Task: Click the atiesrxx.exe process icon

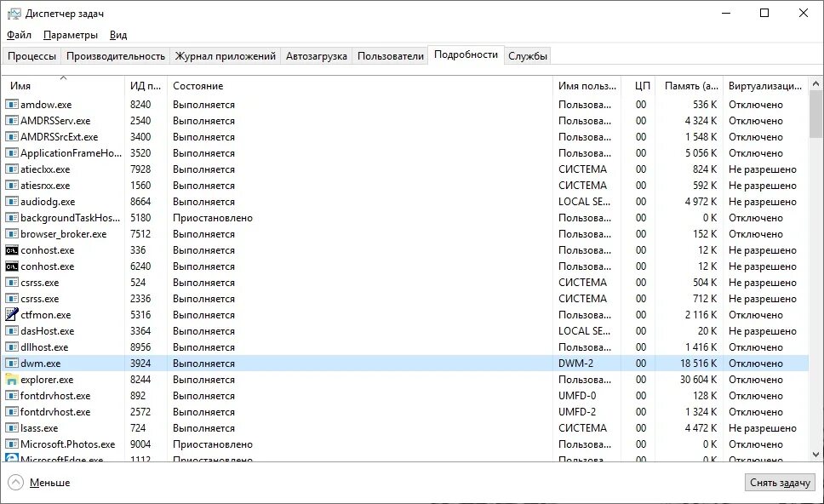Action: [x=12, y=186]
